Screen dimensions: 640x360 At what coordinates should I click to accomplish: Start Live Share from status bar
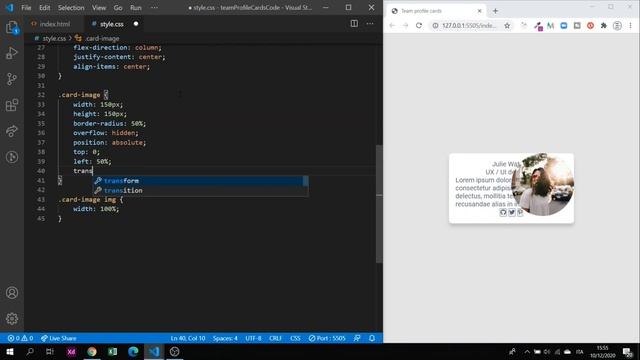click(58, 338)
